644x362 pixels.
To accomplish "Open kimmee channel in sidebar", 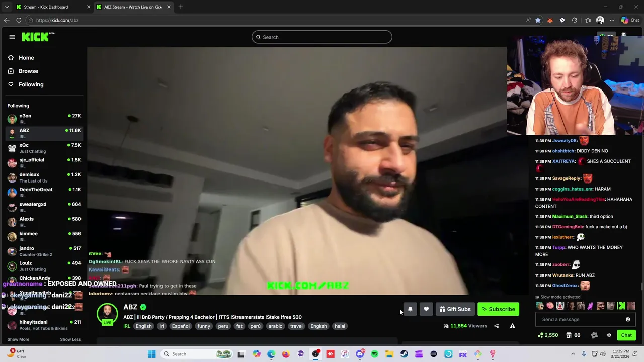I will pos(44,236).
